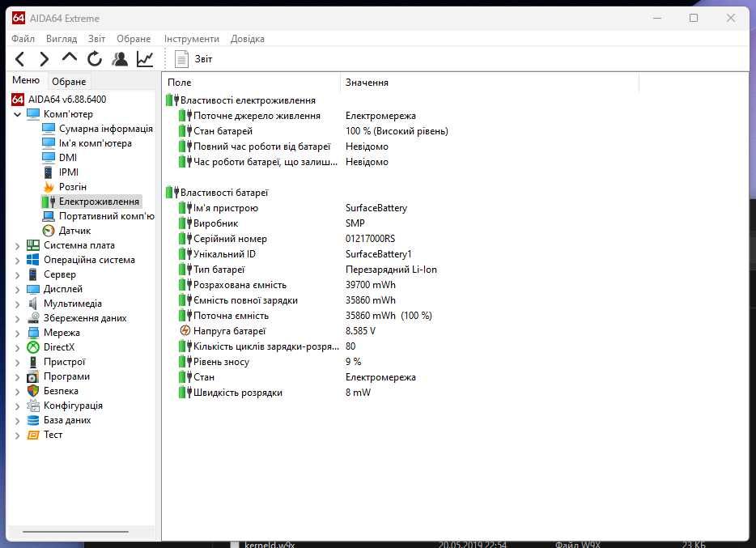Click the AIDA64 v6.88.6400 root icon
This screenshot has height=548, width=756.
point(18,100)
